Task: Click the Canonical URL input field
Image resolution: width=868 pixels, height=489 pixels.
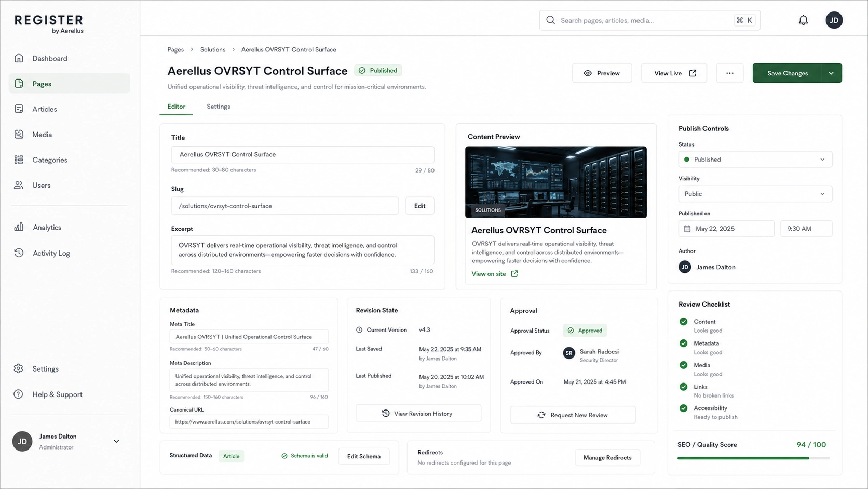Action: (x=249, y=421)
